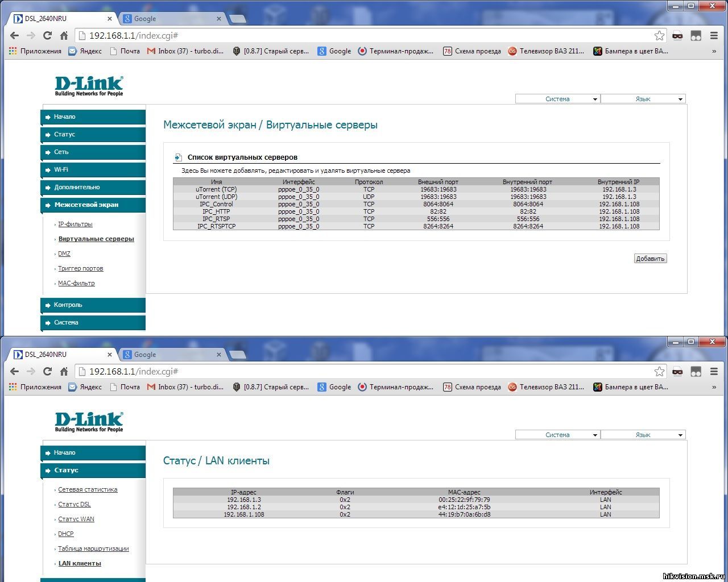Open MAC-фильтр submenu link
Screen dimensions: 728x582
(76, 284)
